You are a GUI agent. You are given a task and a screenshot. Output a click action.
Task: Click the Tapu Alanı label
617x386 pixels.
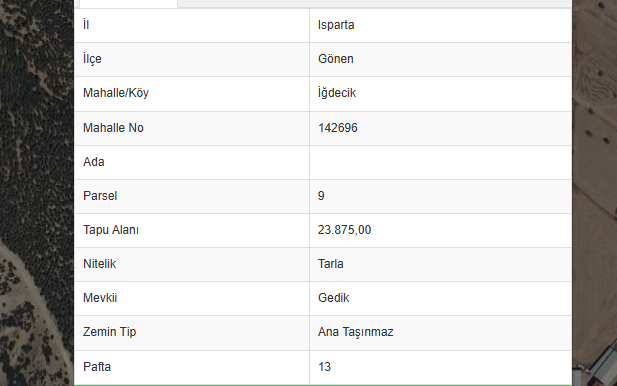(111, 230)
